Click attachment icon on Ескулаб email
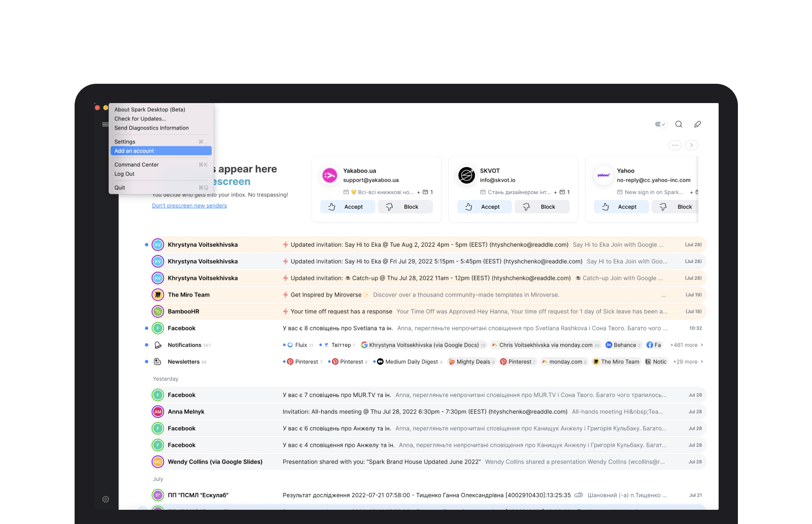This screenshot has width=812, height=524. click(x=579, y=496)
